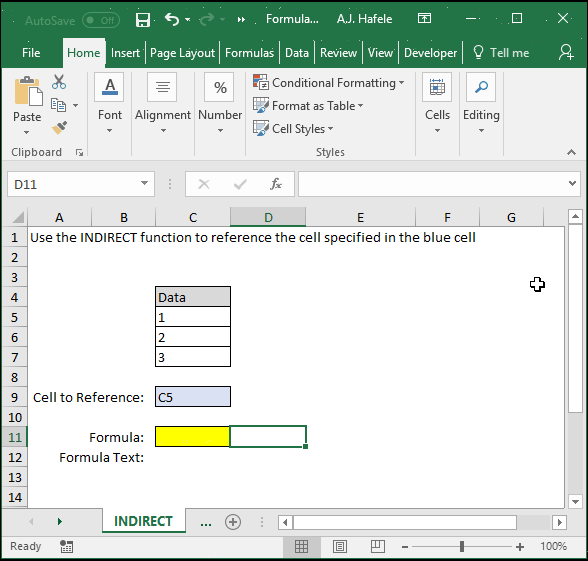Image resolution: width=588 pixels, height=561 pixels.
Task: Select the View tab
Action: (x=380, y=53)
